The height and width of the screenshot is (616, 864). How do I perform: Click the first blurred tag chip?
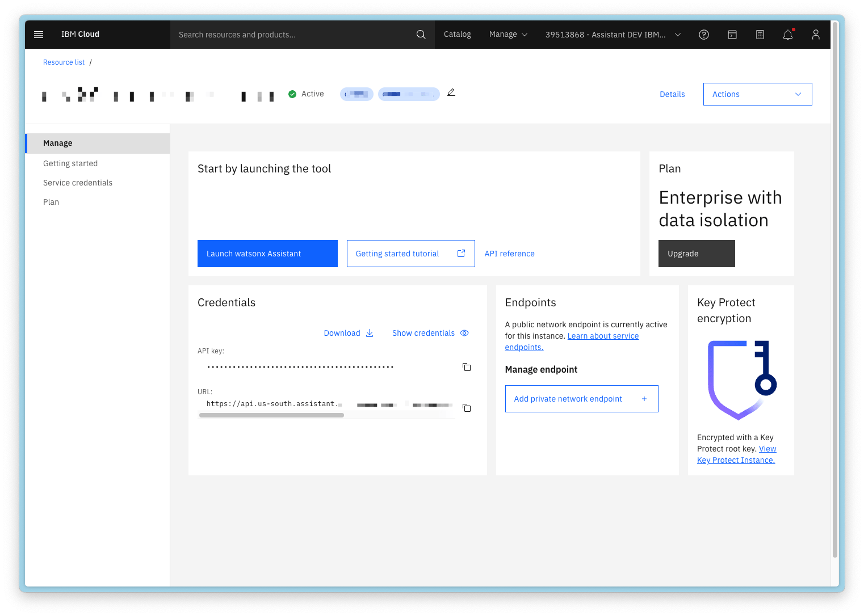tap(356, 94)
